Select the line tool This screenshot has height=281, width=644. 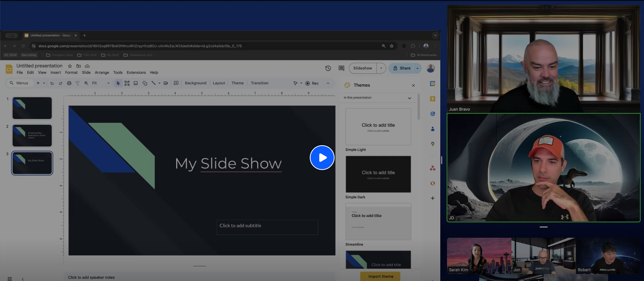coord(153,83)
